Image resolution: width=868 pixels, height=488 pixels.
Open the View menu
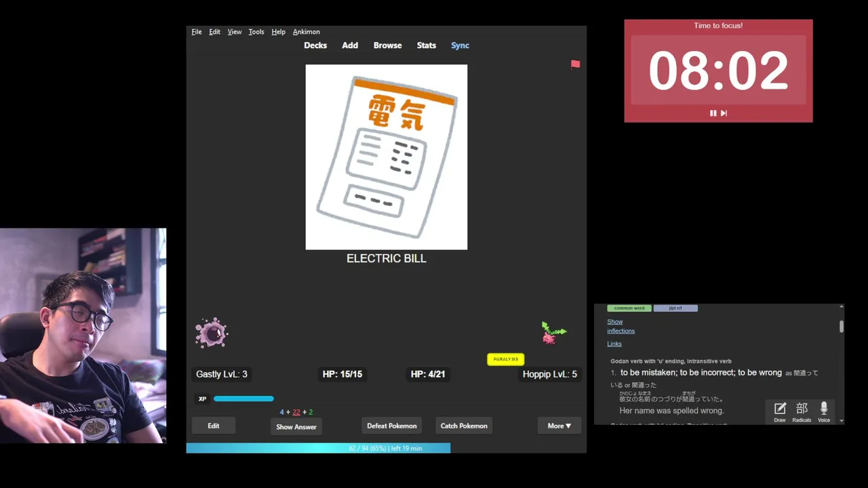coord(235,32)
